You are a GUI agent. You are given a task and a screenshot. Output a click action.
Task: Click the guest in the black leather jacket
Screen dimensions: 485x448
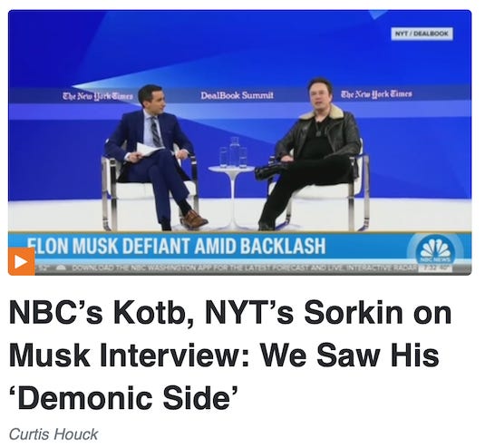[x=309, y=153]
